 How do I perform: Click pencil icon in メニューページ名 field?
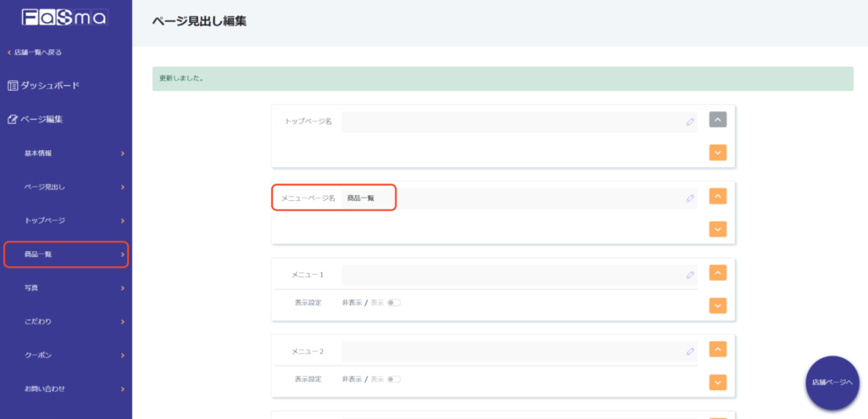click(690, 198)
